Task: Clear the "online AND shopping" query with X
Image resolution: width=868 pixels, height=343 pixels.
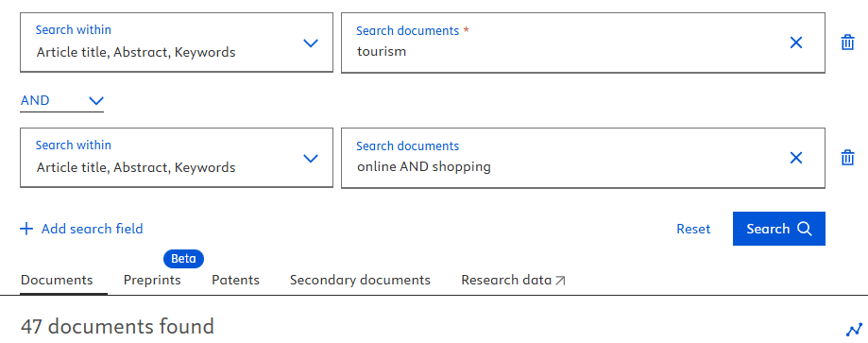Action: point(795,158)
